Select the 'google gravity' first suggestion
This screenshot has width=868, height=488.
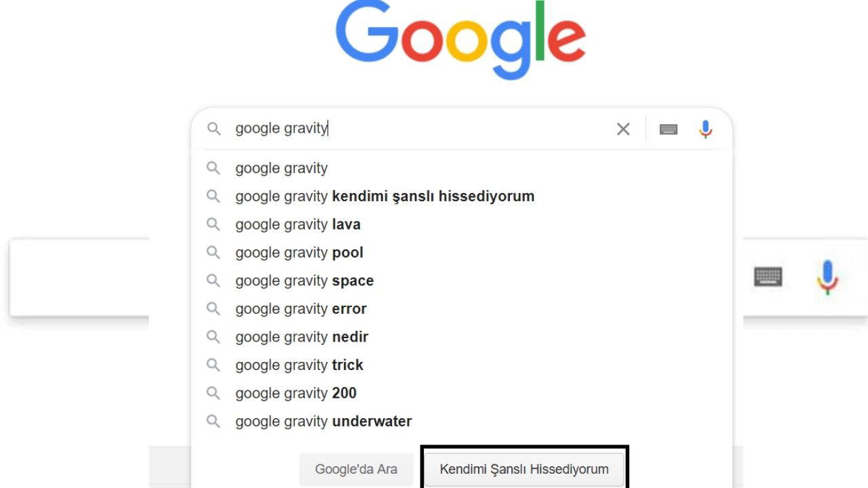tap(462, 168)
